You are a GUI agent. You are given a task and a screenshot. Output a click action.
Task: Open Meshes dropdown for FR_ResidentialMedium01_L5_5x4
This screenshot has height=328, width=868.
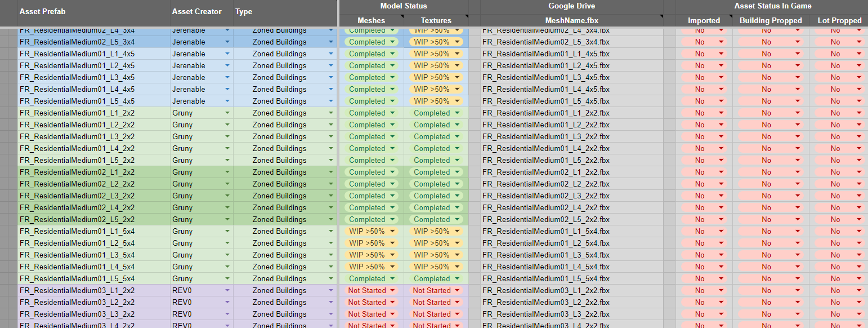(x=392, y=279)
